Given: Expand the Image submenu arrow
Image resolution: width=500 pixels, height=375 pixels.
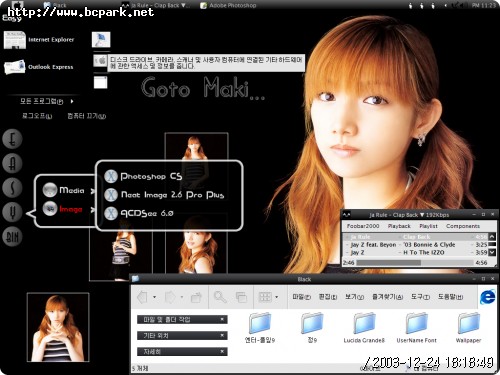Looking at the screenshot, I should tap(92, 209).
